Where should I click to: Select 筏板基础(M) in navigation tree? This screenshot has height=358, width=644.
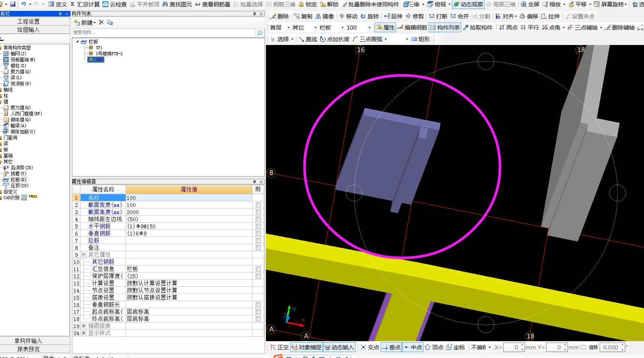pyautogui.click(x=23, y=60)
